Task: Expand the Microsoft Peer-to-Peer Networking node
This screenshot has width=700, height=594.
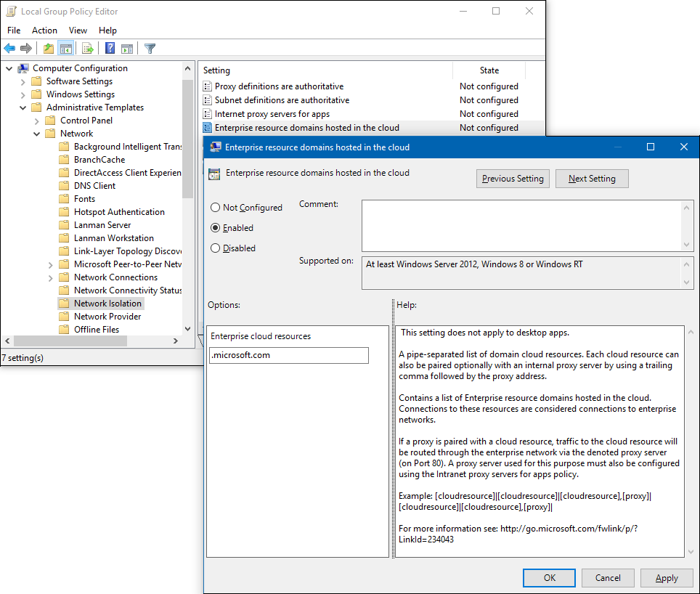Action: [x=52, y=264]
